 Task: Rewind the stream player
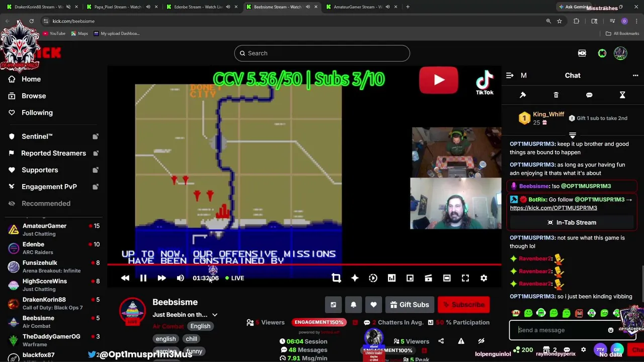[125, 278]
